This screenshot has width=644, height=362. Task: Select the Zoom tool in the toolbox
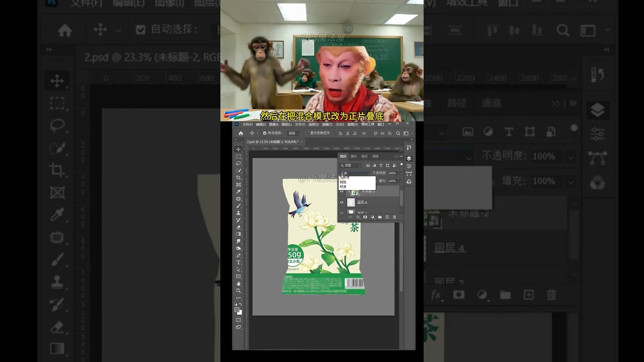pyautogui.click(x=238, y=291)
